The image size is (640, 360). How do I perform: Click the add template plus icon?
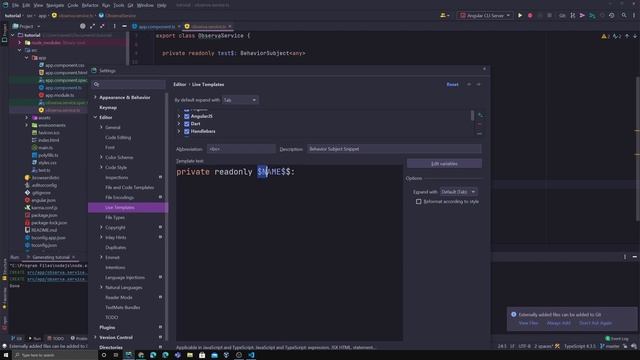click(x=480, y=115)
